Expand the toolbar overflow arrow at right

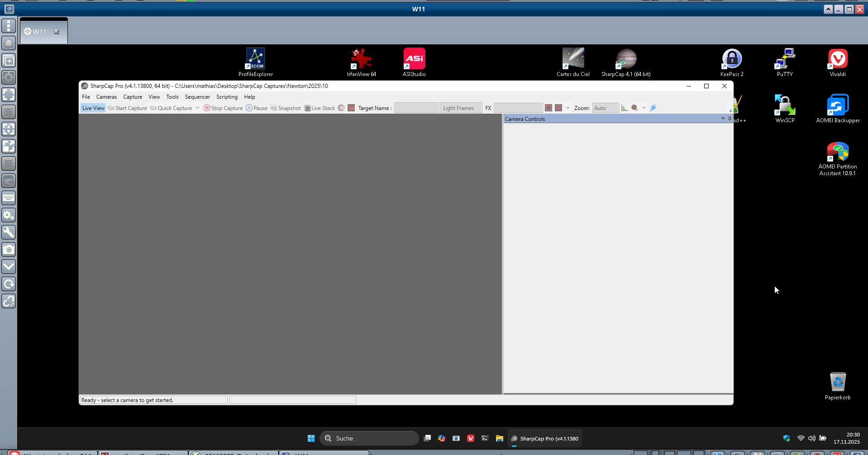tap(730, 110)
